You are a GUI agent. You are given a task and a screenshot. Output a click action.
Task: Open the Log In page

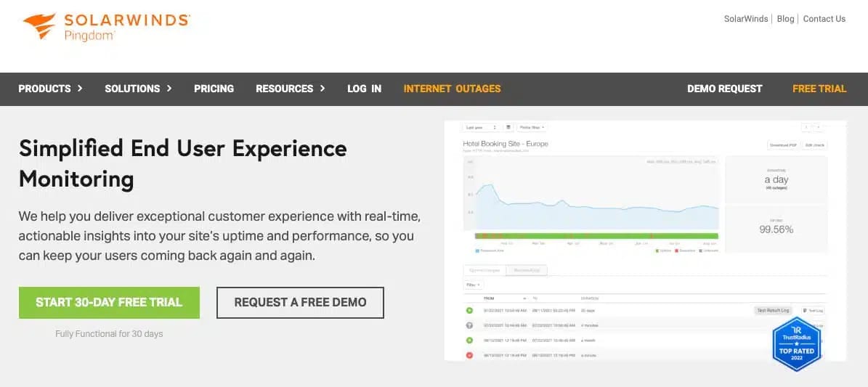(364, 89)
